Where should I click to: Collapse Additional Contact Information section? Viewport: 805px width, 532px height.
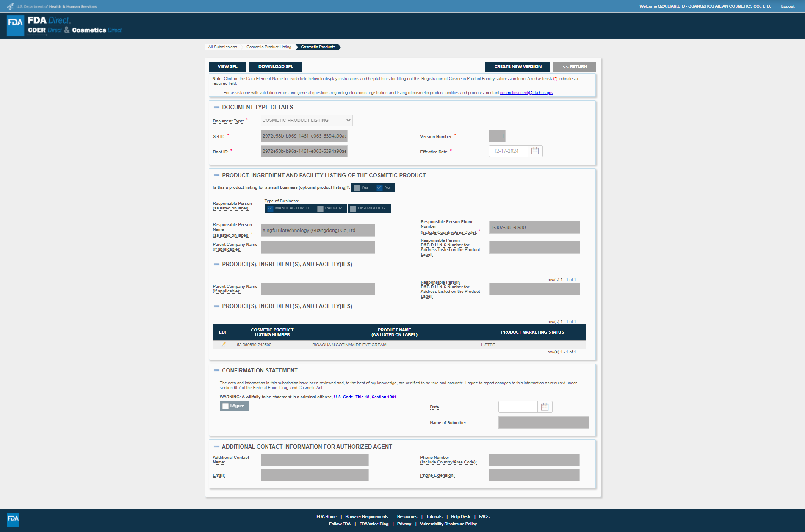point(216,447)
